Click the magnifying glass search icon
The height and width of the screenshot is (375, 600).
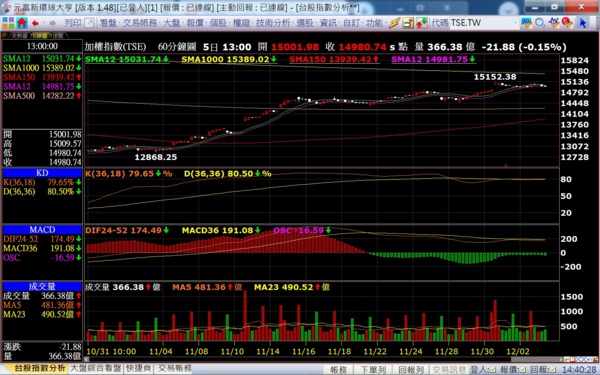pyautogui.click(x=540, y=23)
